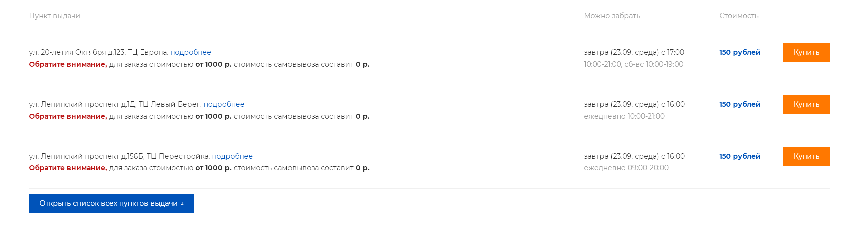868x225 pixels.
Task: Click 150 рублей price for ТЦ Перестройка
Action: tap(740, 156)
